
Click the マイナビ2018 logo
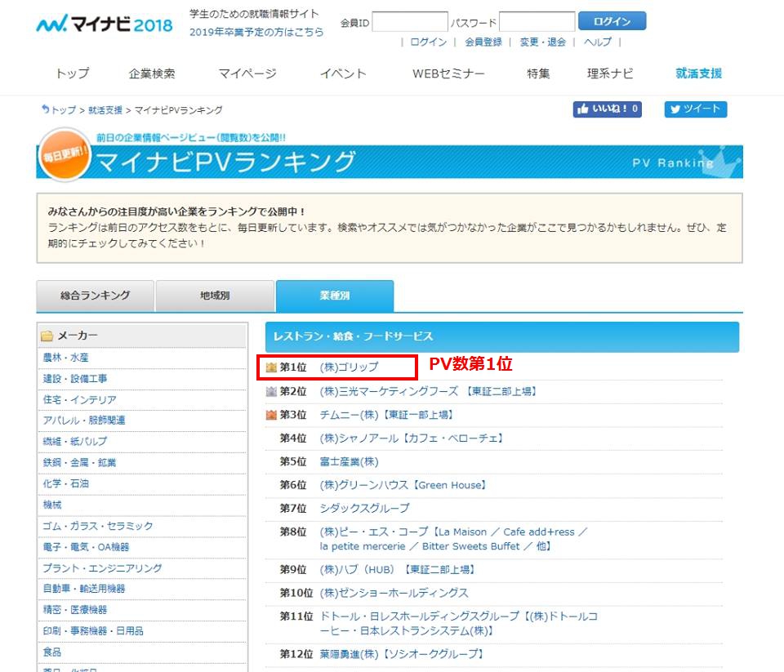pos(105,24)
